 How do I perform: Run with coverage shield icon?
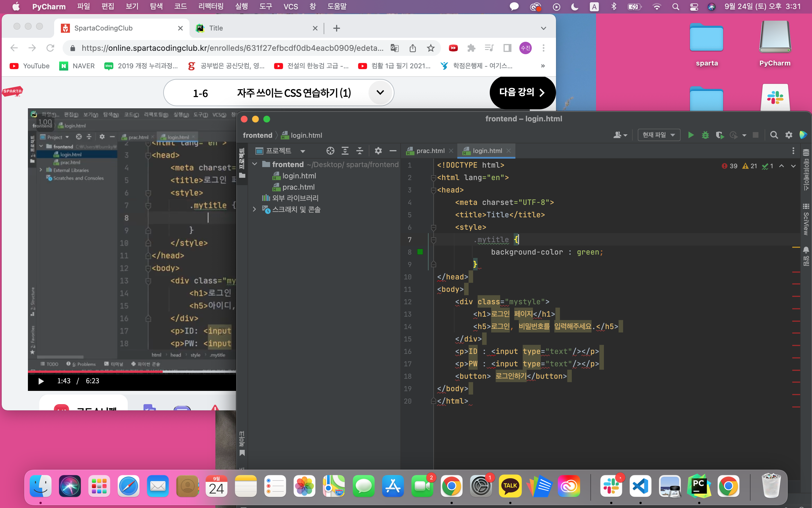[x=720, y=135]
